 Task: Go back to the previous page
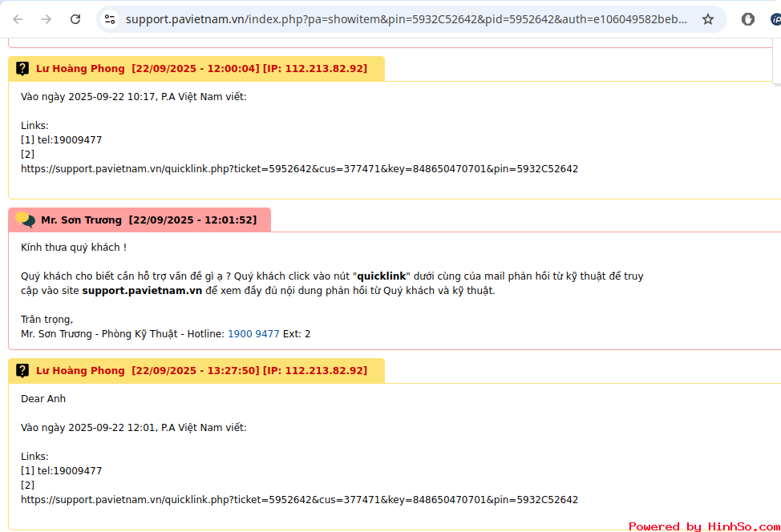coord(18,19)
